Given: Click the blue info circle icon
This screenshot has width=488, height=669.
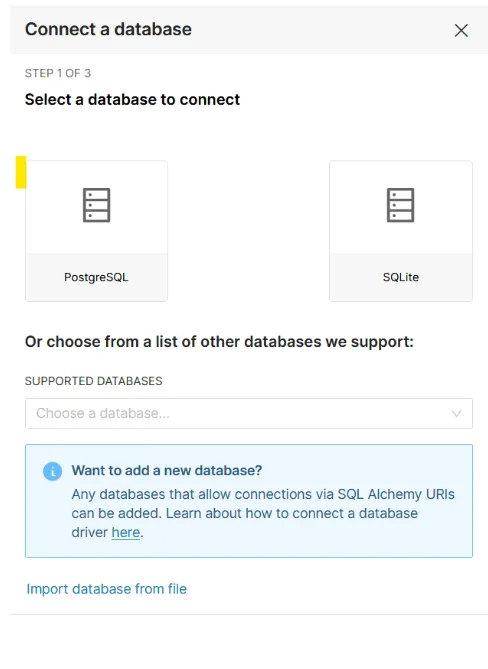Looking at the screenshot, I should coord(52,471).
